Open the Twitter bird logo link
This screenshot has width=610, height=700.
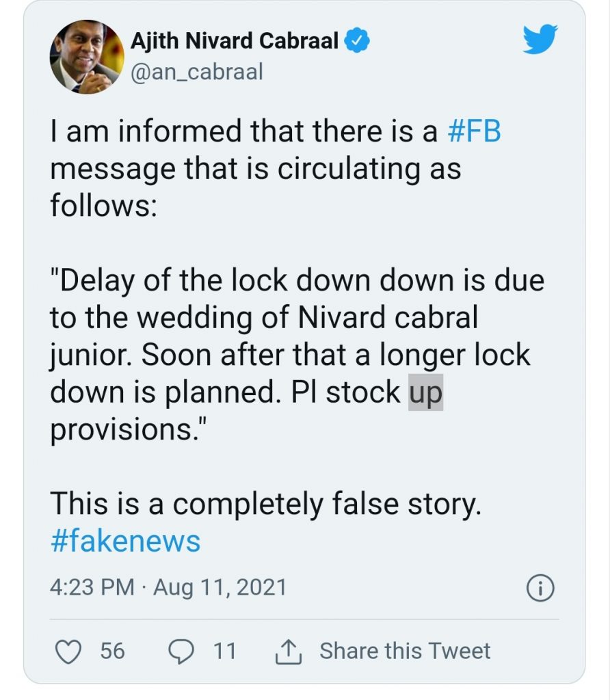coord(540,39)
